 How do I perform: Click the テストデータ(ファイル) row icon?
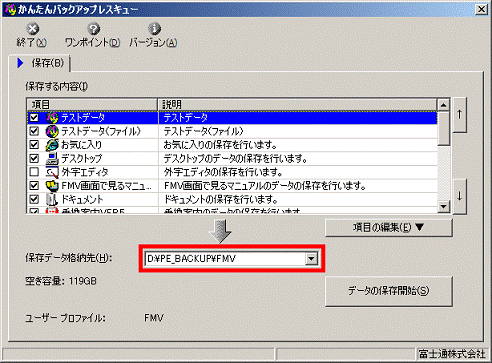point(52,131)
